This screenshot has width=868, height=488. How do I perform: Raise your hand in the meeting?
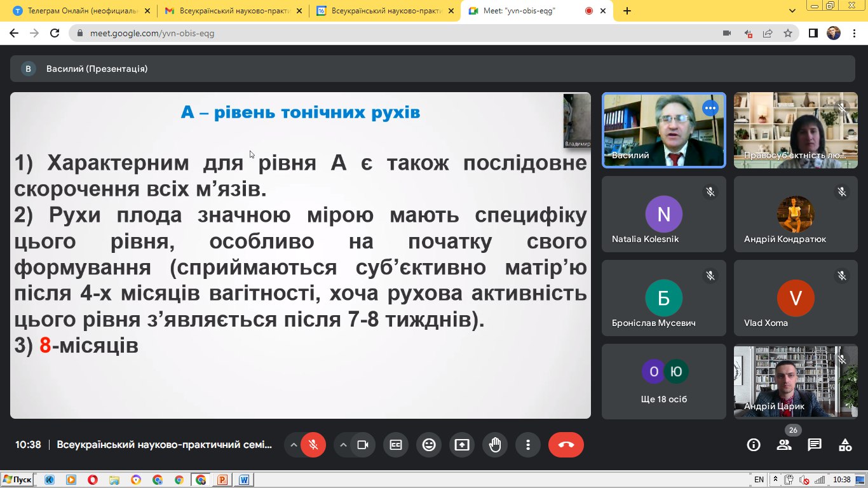tap(495, 445)
